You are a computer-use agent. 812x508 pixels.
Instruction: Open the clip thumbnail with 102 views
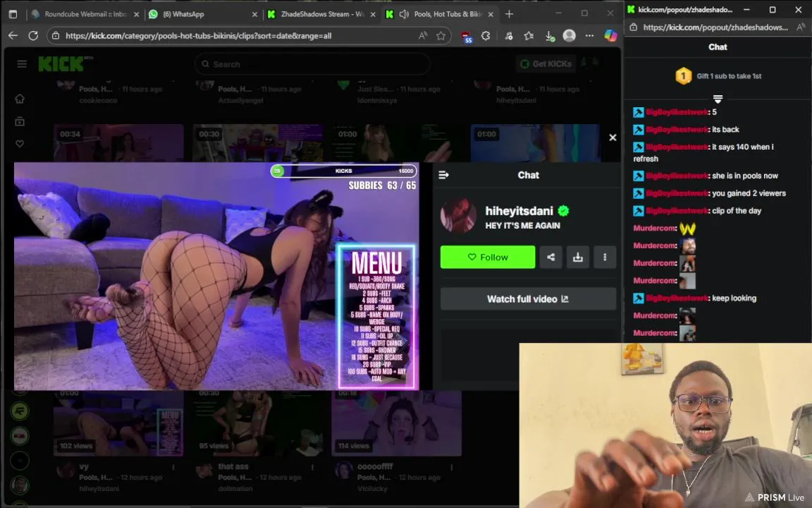click(118, 423)
